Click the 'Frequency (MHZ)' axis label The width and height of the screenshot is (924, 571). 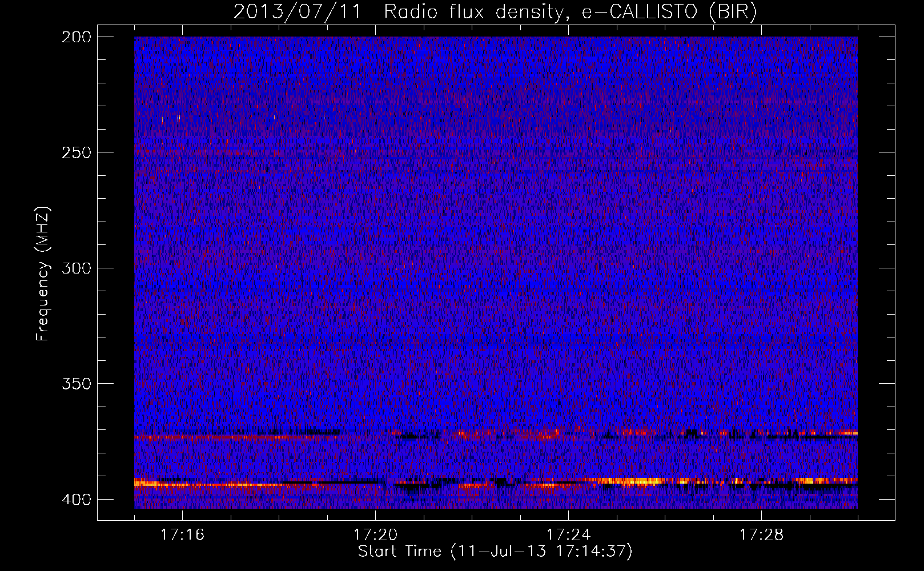pyautogui.click(x=43, y=274)
